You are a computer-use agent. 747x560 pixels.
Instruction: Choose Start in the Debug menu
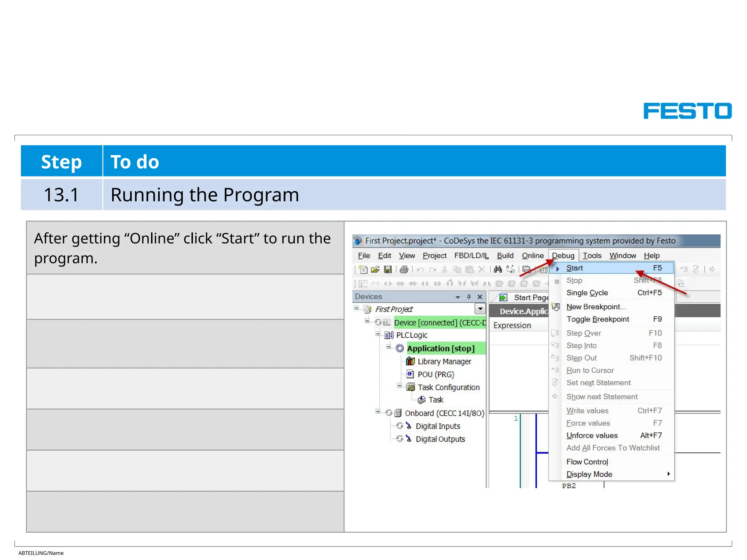[x=611, y=268]
